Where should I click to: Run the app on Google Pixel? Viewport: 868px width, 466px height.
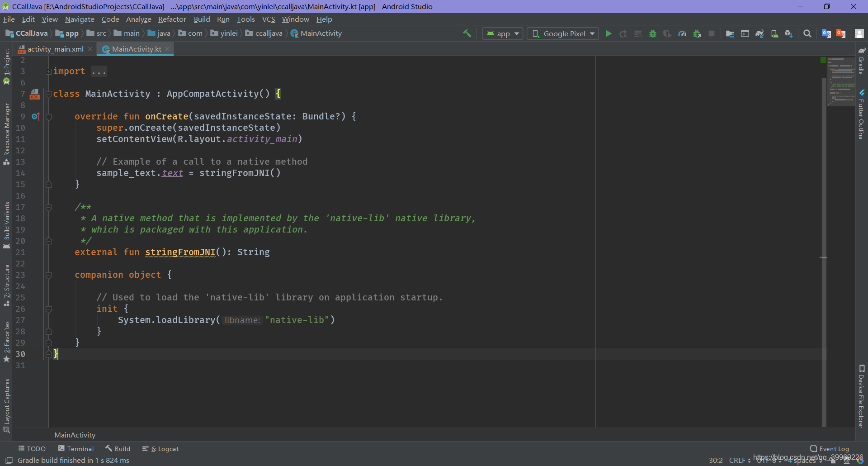click(609, 33)
